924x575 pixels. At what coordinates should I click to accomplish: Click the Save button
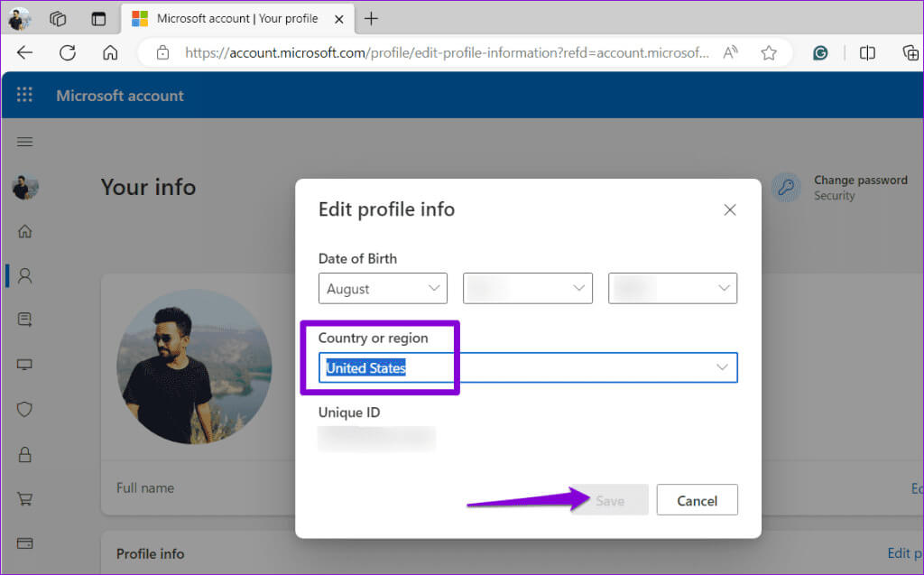point(610,500)
